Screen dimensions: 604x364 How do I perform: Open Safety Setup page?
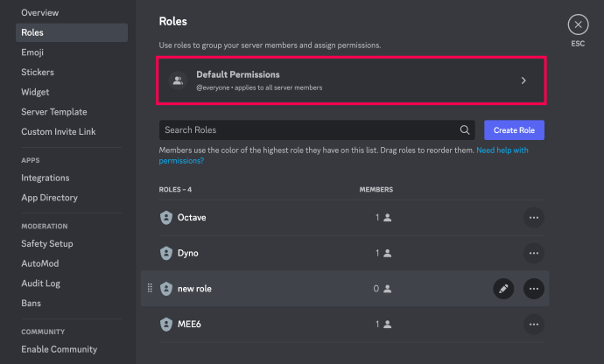point(47,244)
